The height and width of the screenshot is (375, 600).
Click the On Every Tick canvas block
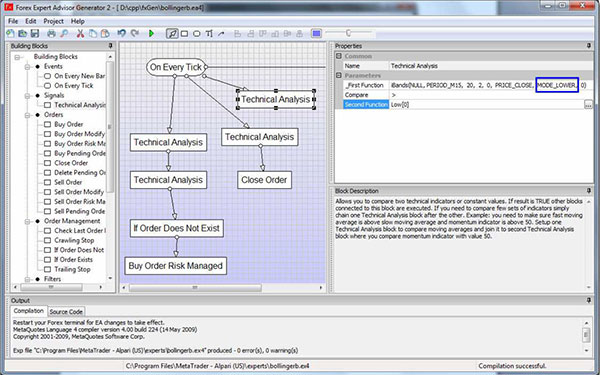[x=176, y=67]
